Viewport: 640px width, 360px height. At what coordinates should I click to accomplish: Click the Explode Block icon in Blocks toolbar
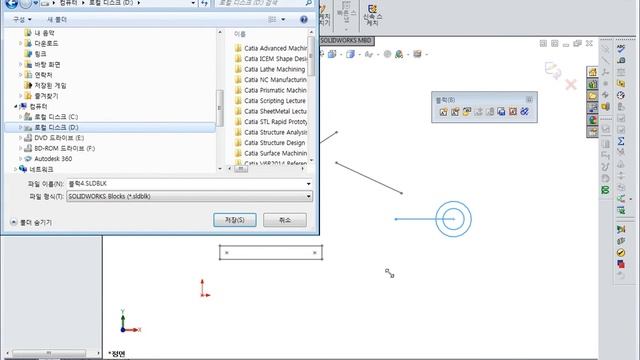[x=513, y=111]
